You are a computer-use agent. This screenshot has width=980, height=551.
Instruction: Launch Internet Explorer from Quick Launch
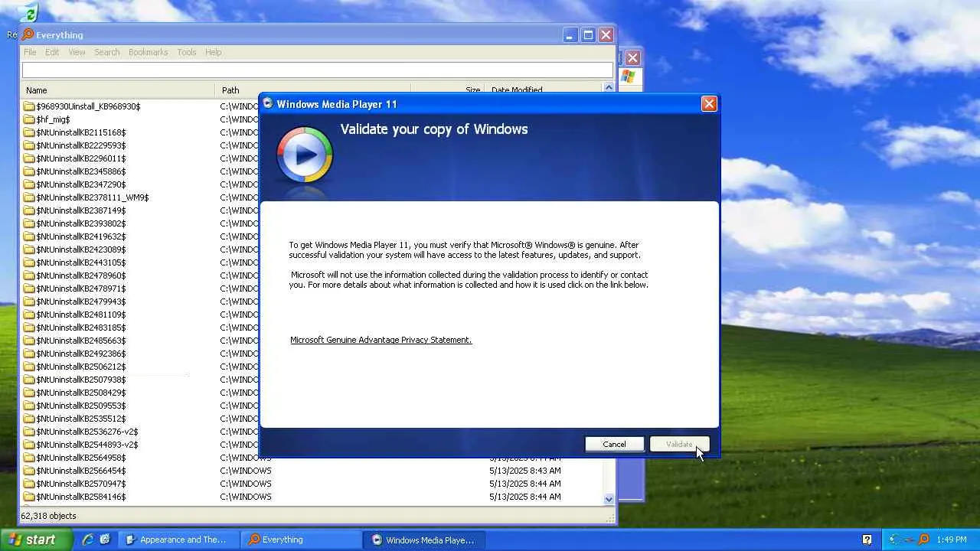click(x=88, y=540)
